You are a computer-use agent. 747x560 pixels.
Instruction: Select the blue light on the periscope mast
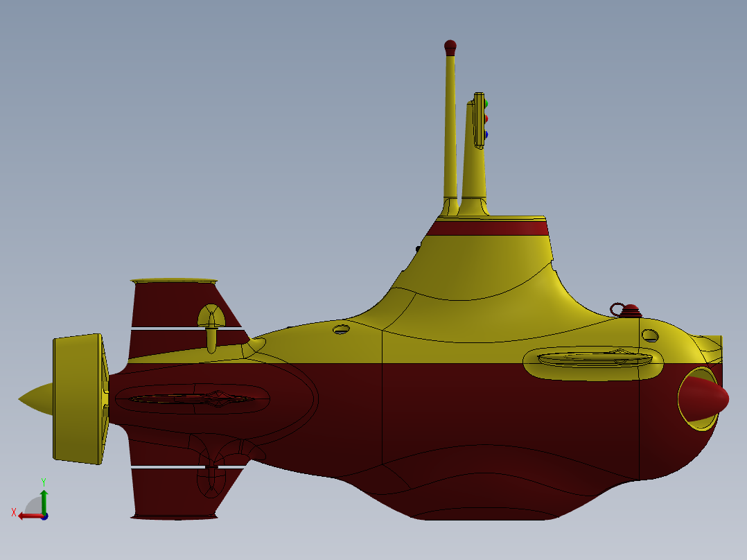coord(486,135)
